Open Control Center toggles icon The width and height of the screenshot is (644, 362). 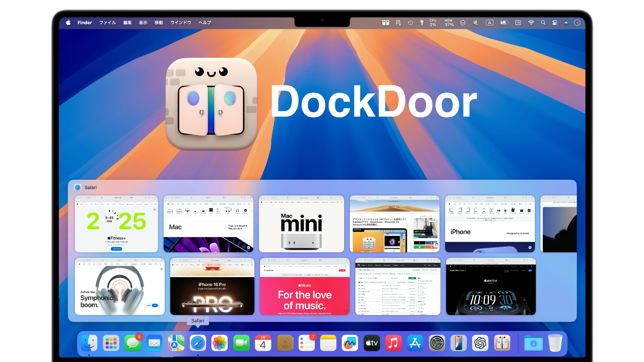555,23
